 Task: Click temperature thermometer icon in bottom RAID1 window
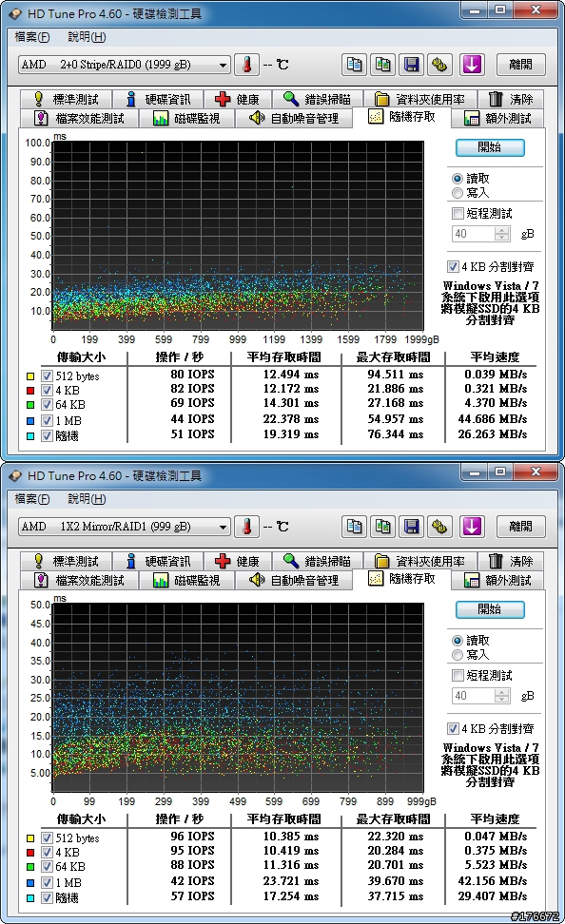(x=246, y=527)
